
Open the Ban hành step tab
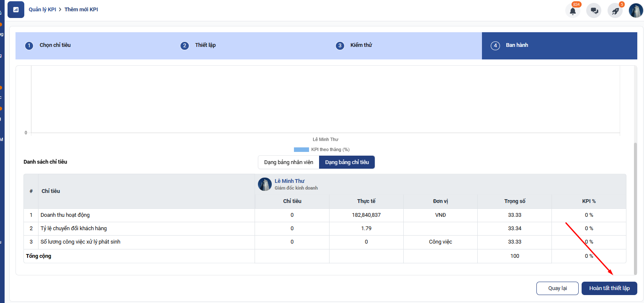pos(517,45)
